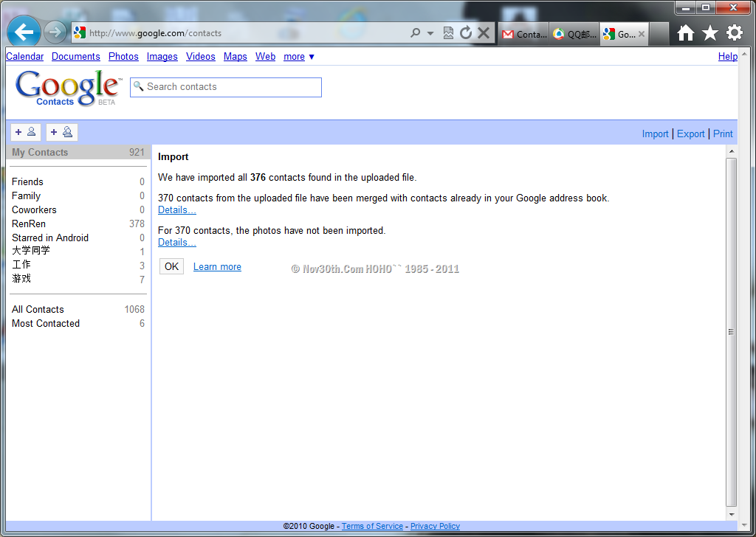The width and height of the screenshot is (756, 537).
Task: Close the active Go... browser tab
Action: [642, 34]
